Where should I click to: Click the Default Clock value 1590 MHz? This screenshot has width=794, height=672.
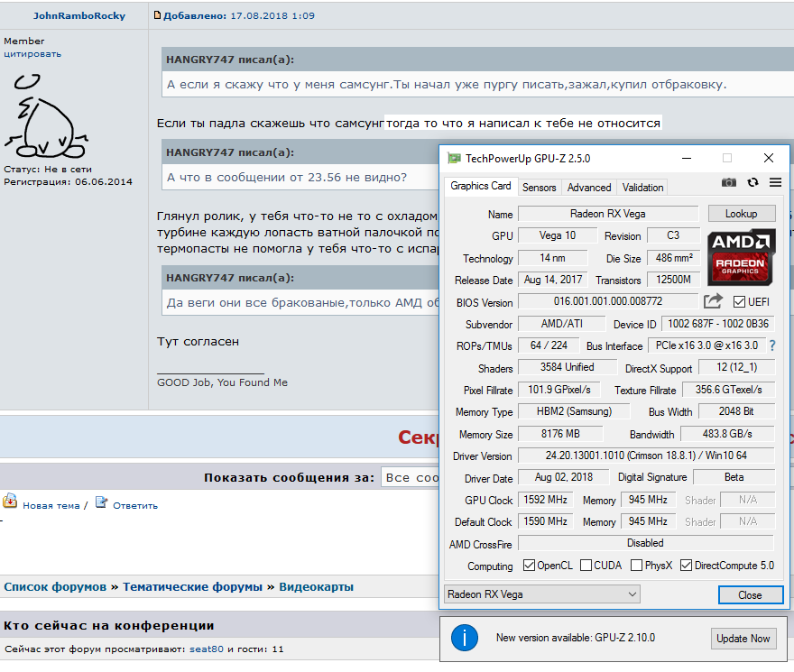(x=545, y=521)
